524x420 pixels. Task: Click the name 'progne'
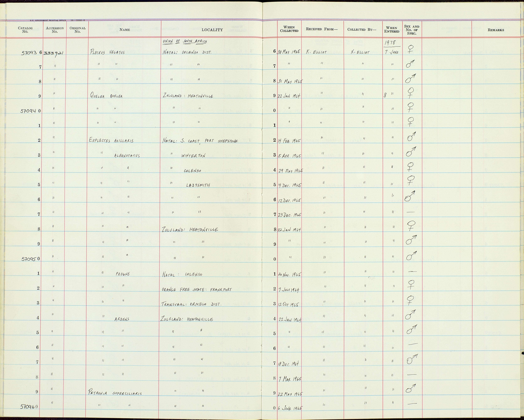pos(123,274)
